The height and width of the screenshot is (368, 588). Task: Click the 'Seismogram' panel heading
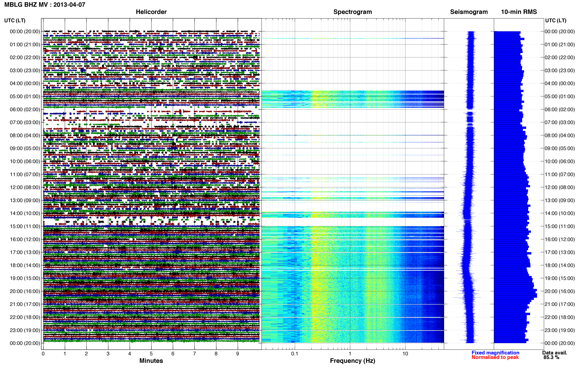pyautogui.click(x=469, y=12)
